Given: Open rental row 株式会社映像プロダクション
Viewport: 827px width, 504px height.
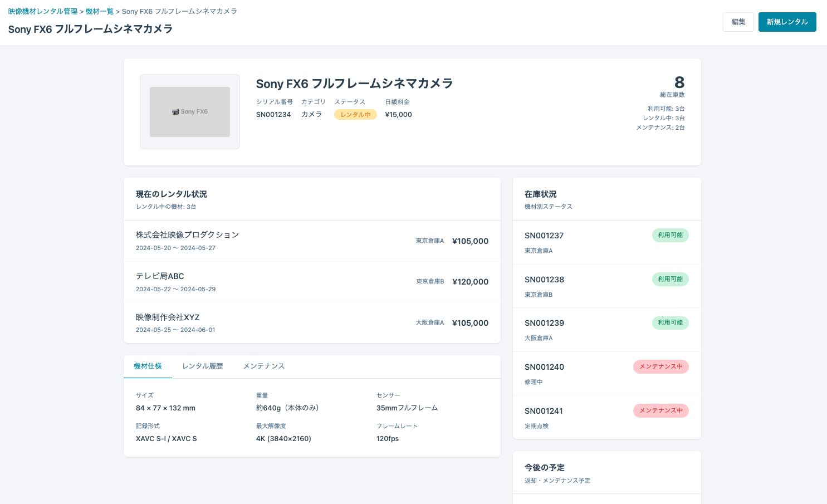Looking at the screenshot, I should click(312, 241).
